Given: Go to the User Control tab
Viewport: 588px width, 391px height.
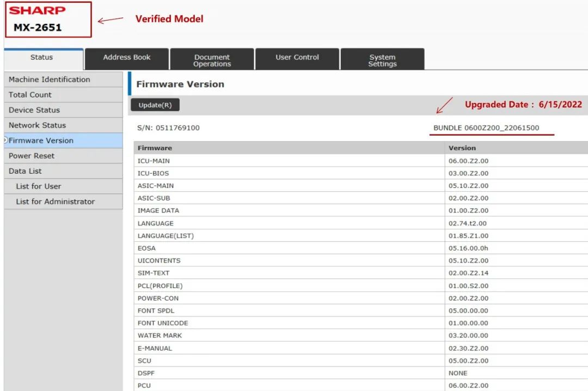Looking at the screenshot, I should coord(297,58).
